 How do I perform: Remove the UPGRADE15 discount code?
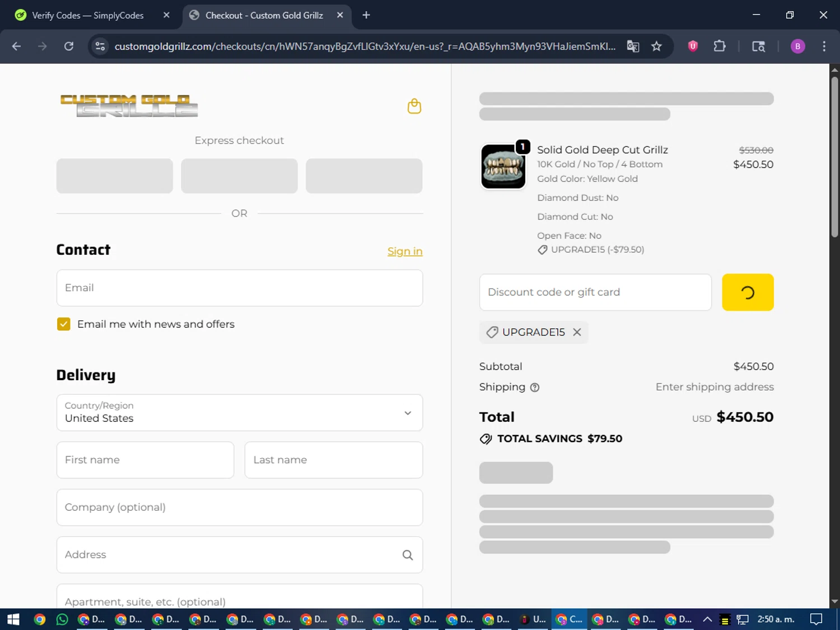(577, 332)
